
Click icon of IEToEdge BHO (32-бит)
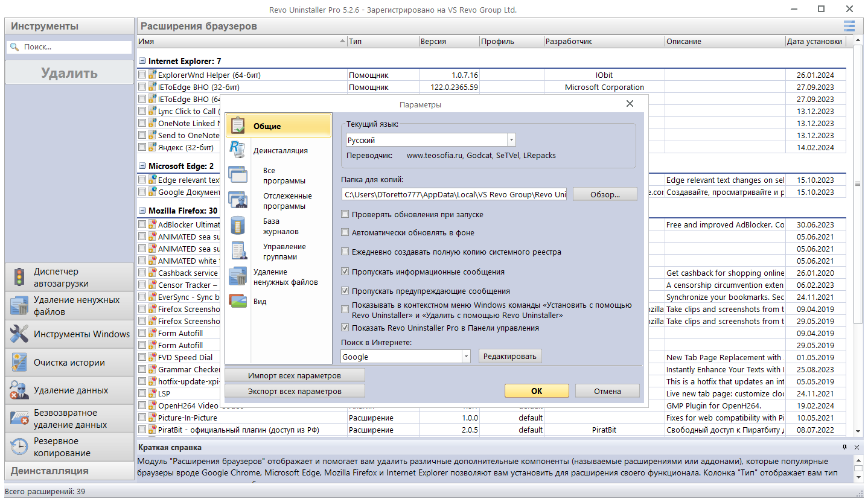point(153,87)
